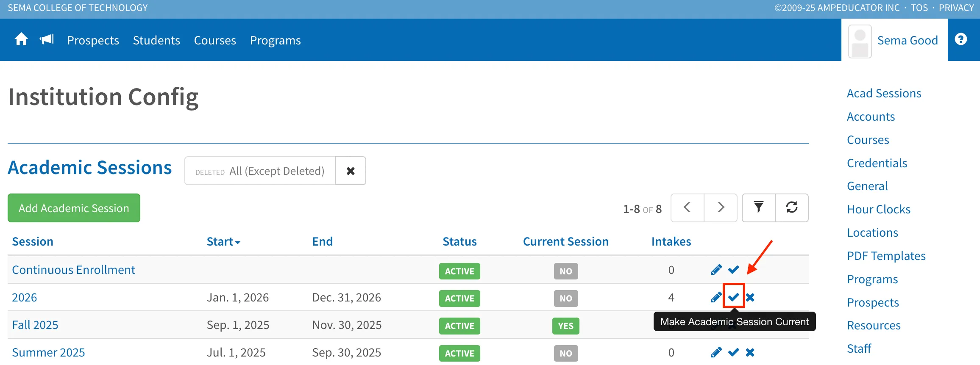This screenshot has width=980, height=365.
Task: Sort by Current Session column header
Action: pyautogui.click(x=565, y=241)
